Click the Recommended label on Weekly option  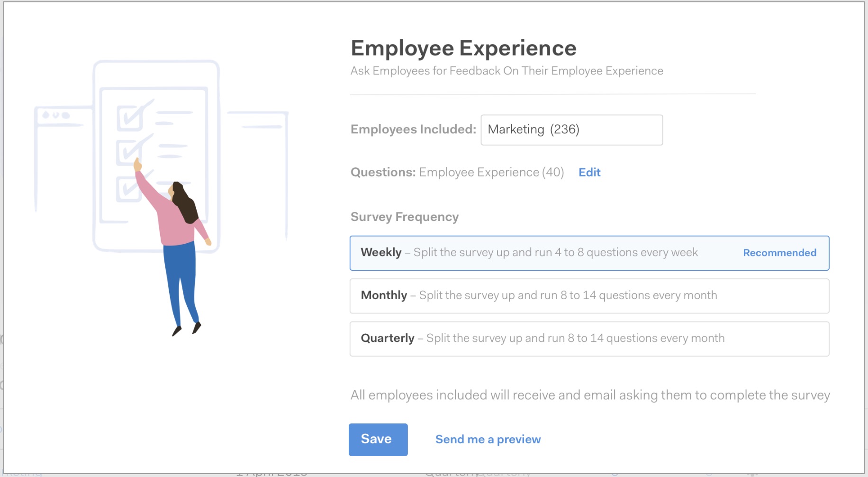coord(779,253)
